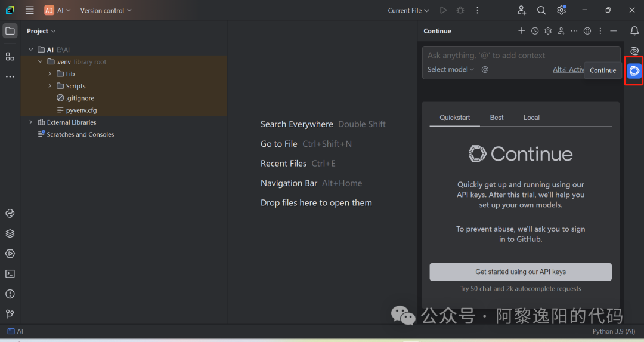Expand the Lib folder chevron

click(49, 73)
